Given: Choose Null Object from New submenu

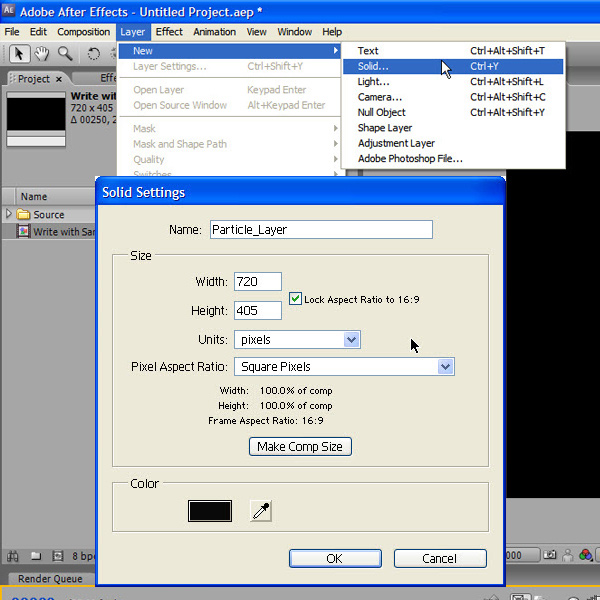Looking at the screenshot, I should (453, 112).
